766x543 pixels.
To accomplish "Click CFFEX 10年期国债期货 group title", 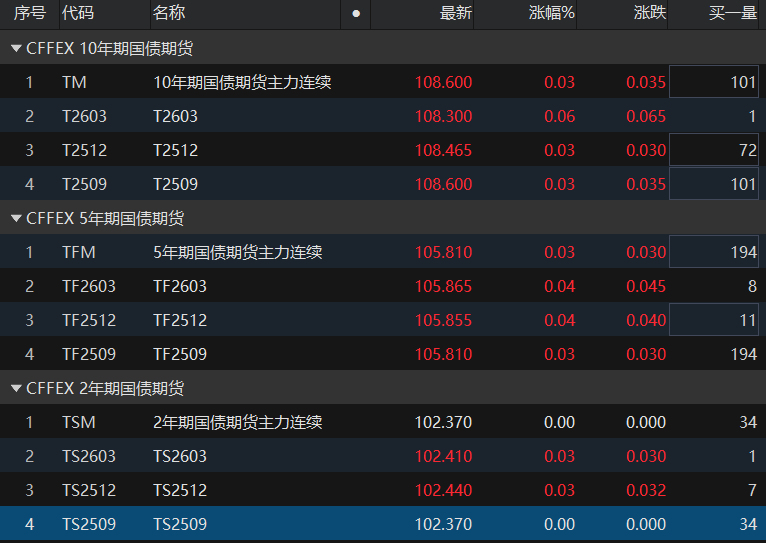I will (x=109, y=48).
